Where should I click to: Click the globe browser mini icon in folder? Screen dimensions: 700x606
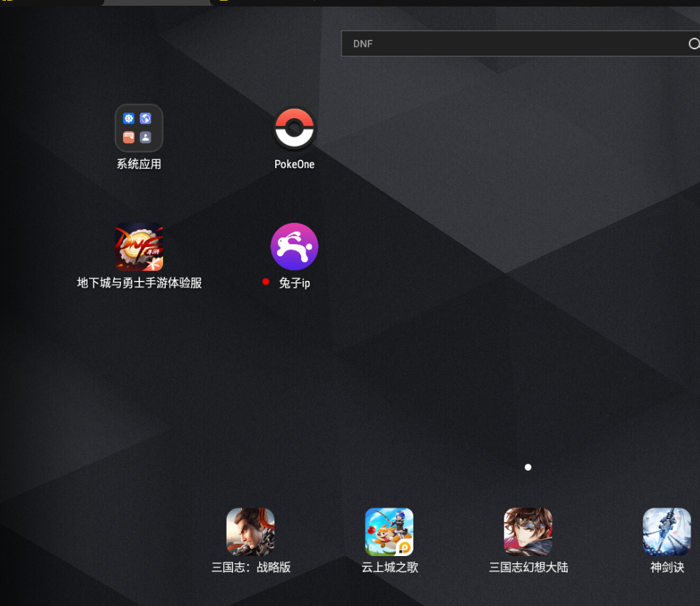146,118
